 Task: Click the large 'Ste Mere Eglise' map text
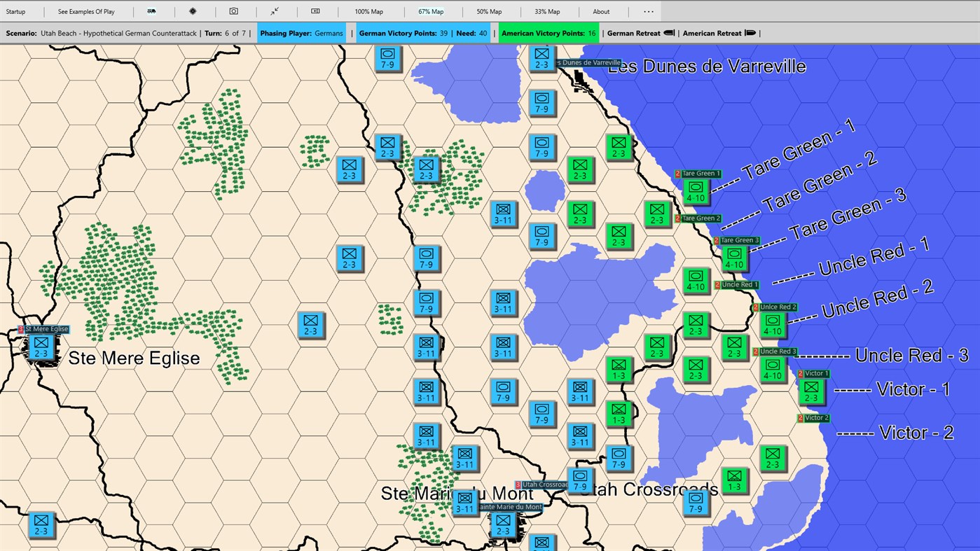pyautogui.click(x=134, y=358)
